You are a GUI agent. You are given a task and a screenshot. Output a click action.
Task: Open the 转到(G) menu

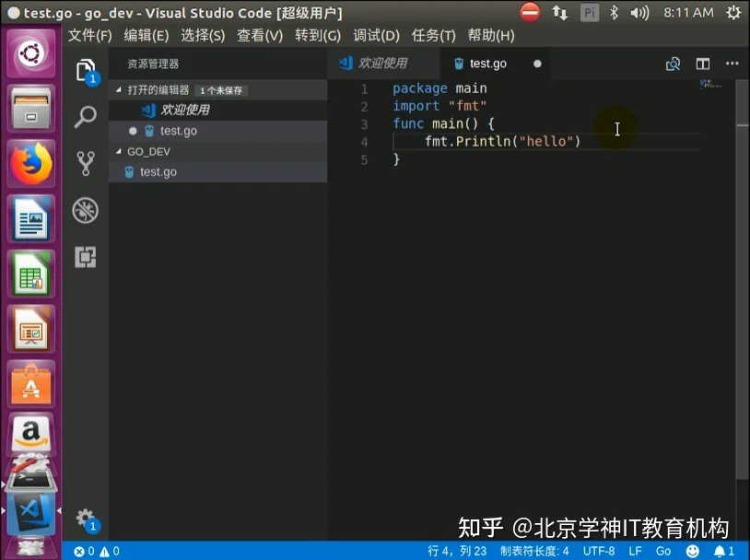click(x=318, y=35)
